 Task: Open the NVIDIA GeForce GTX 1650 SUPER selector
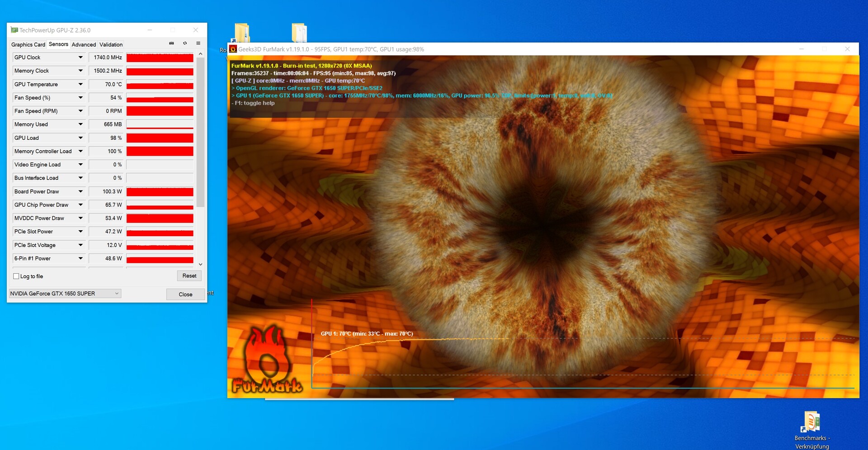click(x=65, y=294)
